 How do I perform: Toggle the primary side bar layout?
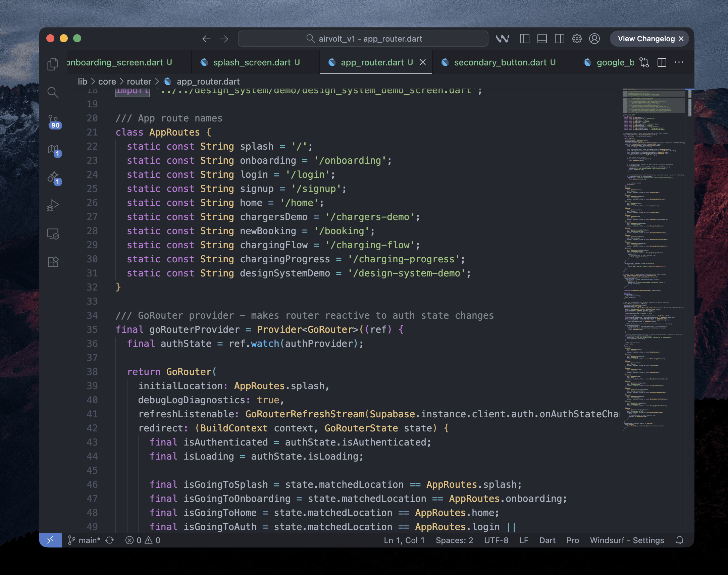click(x=524, y=39)
